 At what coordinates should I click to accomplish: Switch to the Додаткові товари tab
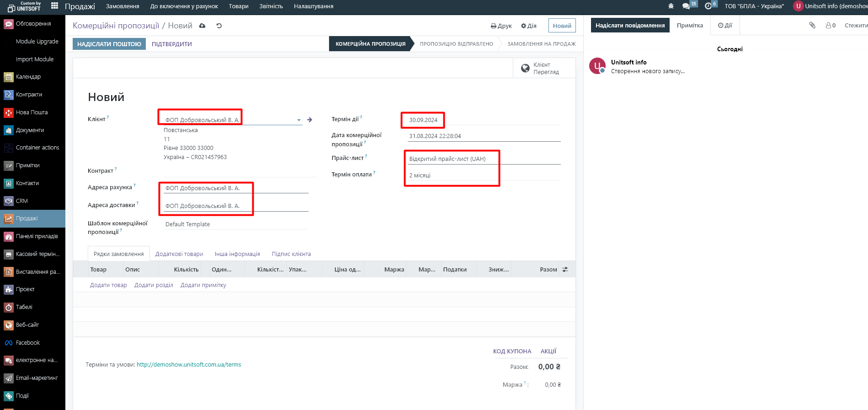pos(179,254)
